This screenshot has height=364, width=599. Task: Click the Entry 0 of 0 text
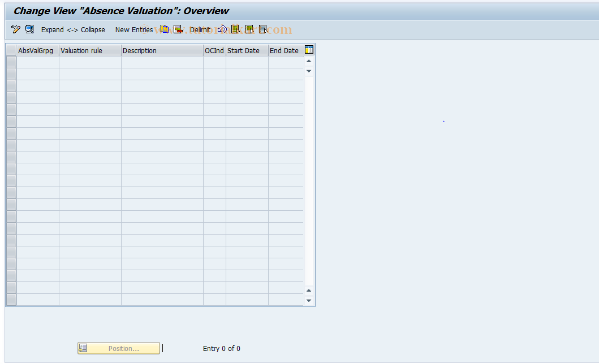click(222, 348)
